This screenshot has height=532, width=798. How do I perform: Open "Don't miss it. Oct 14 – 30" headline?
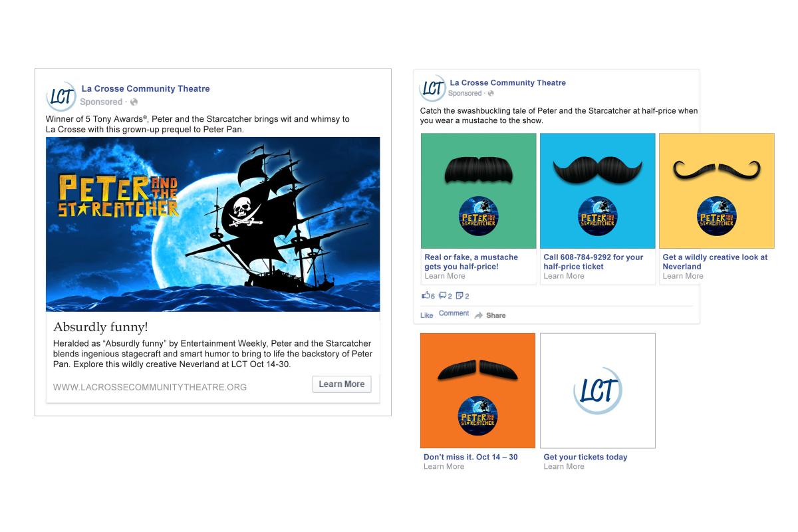[471, 458]
